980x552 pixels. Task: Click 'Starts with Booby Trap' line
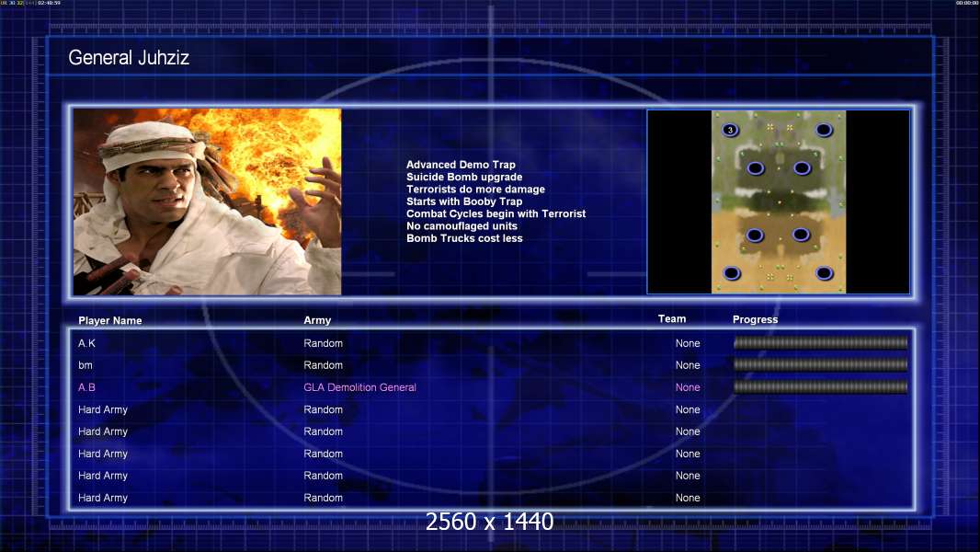[464, 201]
